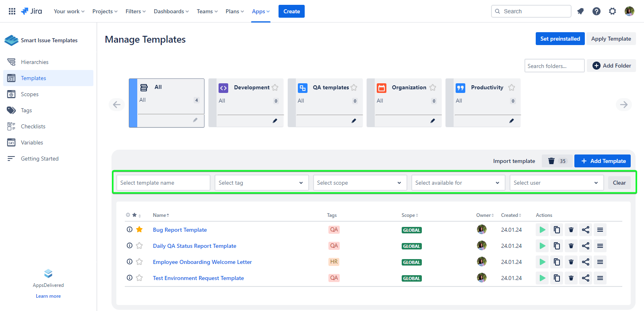Open the Select scope dropdown
Screen dimensions: 644x311
[x=360, y=183]
